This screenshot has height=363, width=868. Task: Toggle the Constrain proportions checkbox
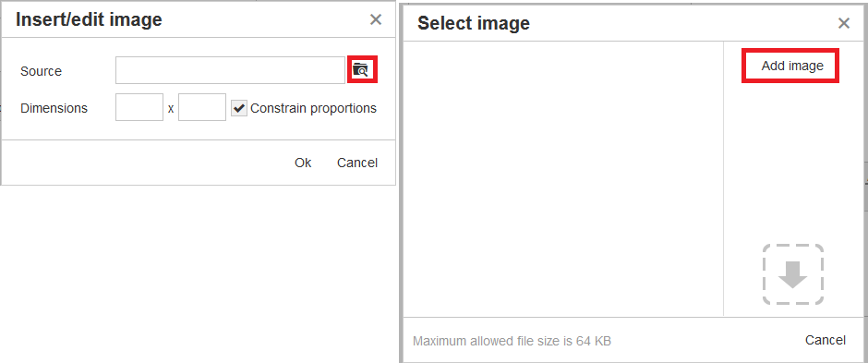tap(238, 108)
